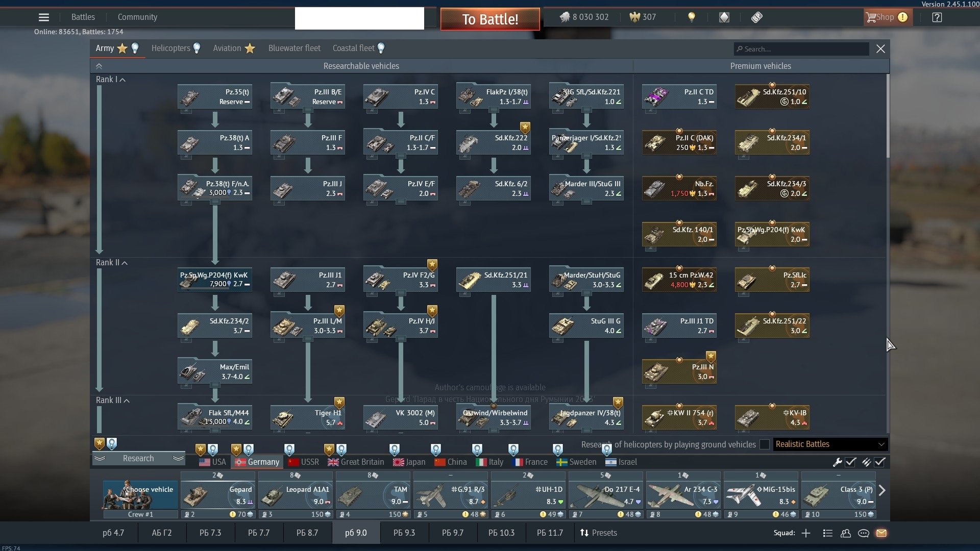This screenshot has height=551, width=980.
Task: Open the chat bubble icon
Action: (x=864, y=533)
